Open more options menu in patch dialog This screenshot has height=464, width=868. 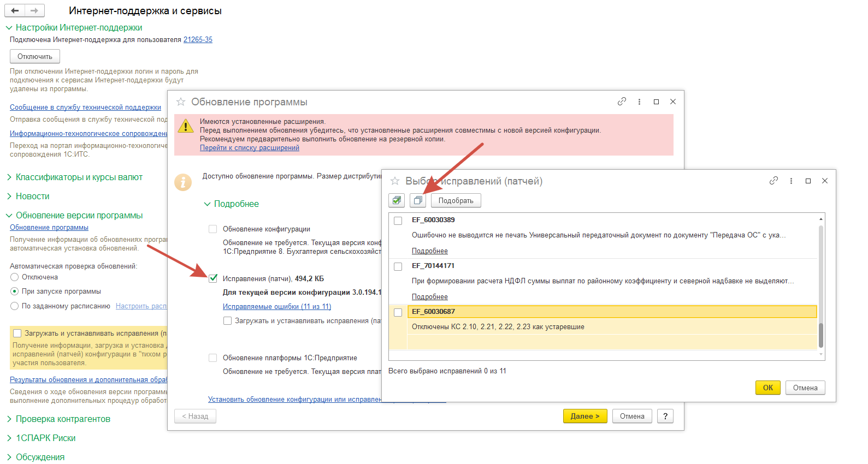791,181
